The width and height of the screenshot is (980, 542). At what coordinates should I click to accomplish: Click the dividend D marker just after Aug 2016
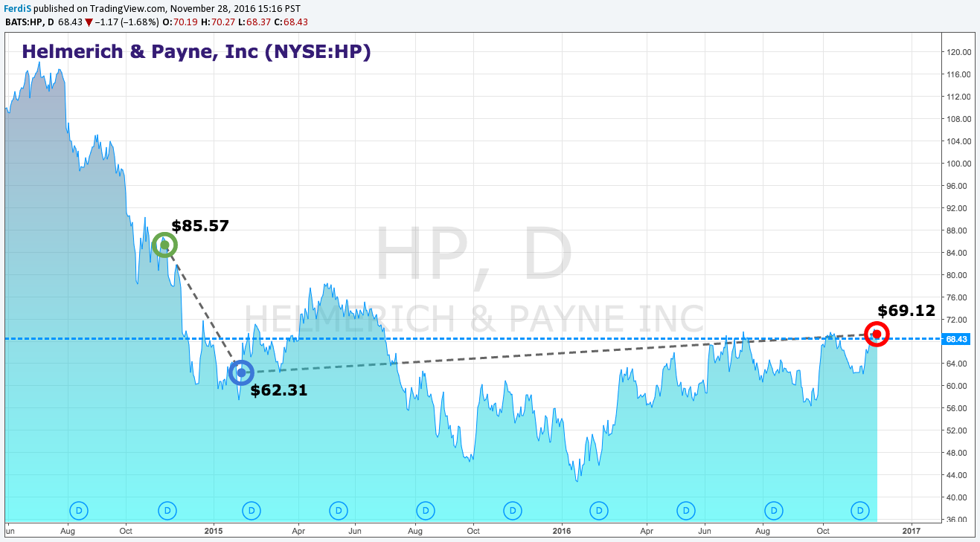(x=774, y=510)
